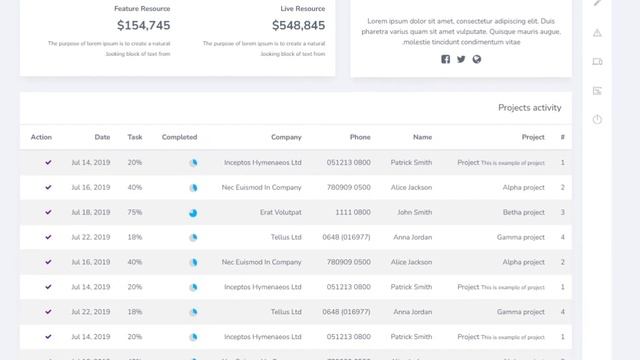This screenshot has height=360, width=640.
Task: Click the 'Feature Resource' label
Action: 142,9
